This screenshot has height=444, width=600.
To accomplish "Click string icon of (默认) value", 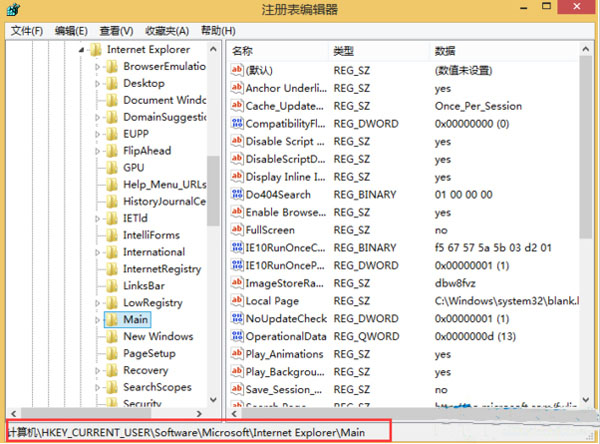I will tap(237, 70).
